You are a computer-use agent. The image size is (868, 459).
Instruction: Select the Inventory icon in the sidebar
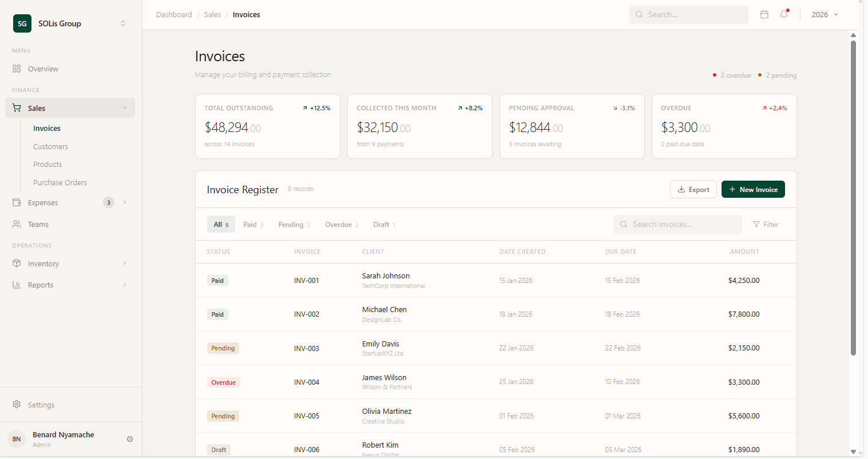coord(17,264)
